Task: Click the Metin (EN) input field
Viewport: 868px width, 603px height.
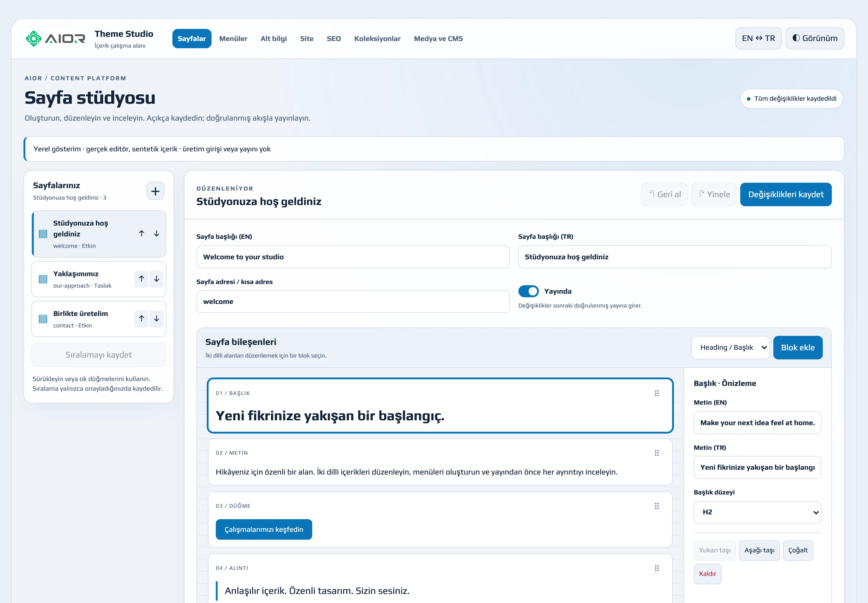Action: coord(757,423)
